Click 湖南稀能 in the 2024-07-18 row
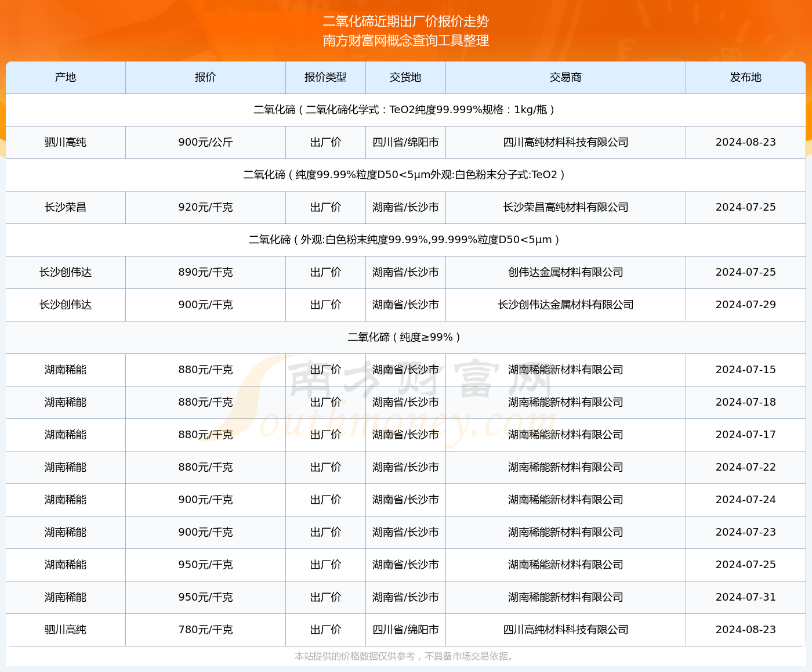This screenshot has width=812, height=672. 66,402
